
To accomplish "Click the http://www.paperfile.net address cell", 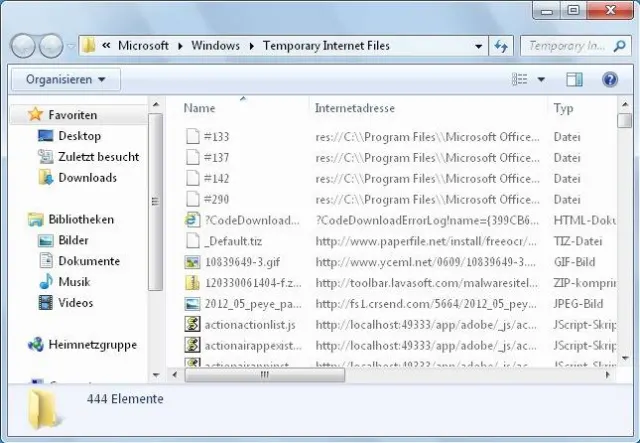I will [426, 241].
